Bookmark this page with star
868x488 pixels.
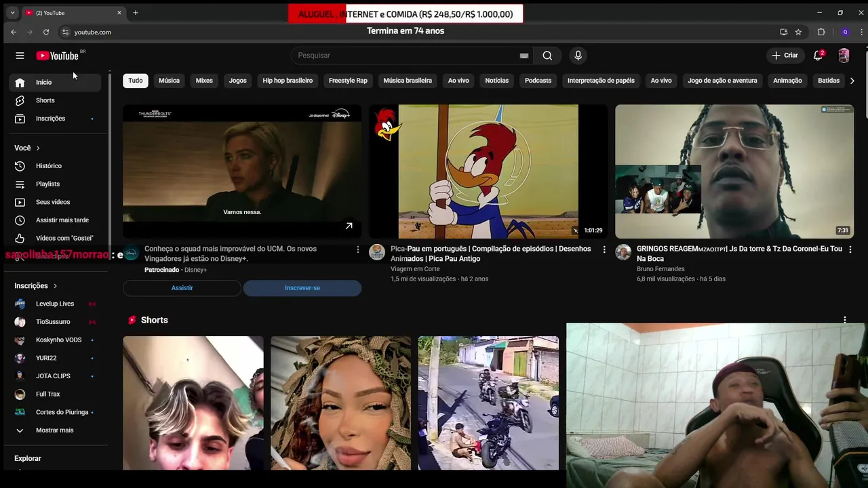point(798,32)
